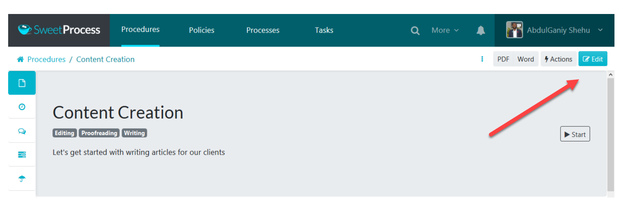Check notifications bell icon

[481, 30]
